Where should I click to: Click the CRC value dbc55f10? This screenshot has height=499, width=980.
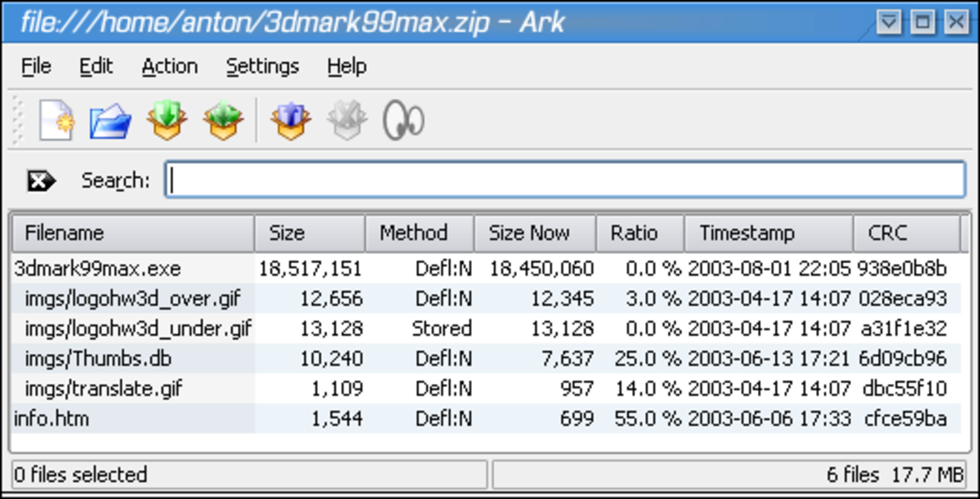[x=905, y=389]
